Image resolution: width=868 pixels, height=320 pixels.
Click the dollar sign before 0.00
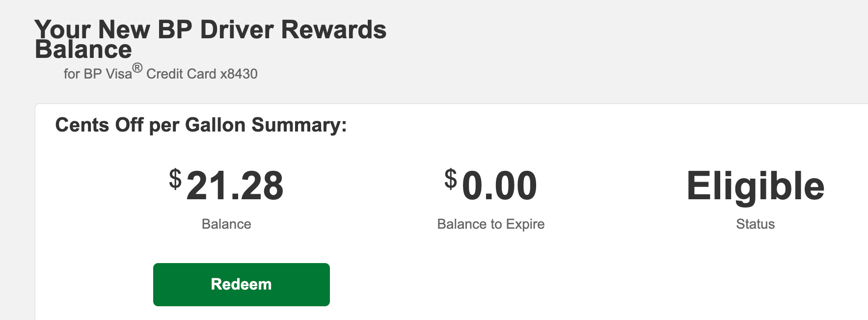coord(451,179)
